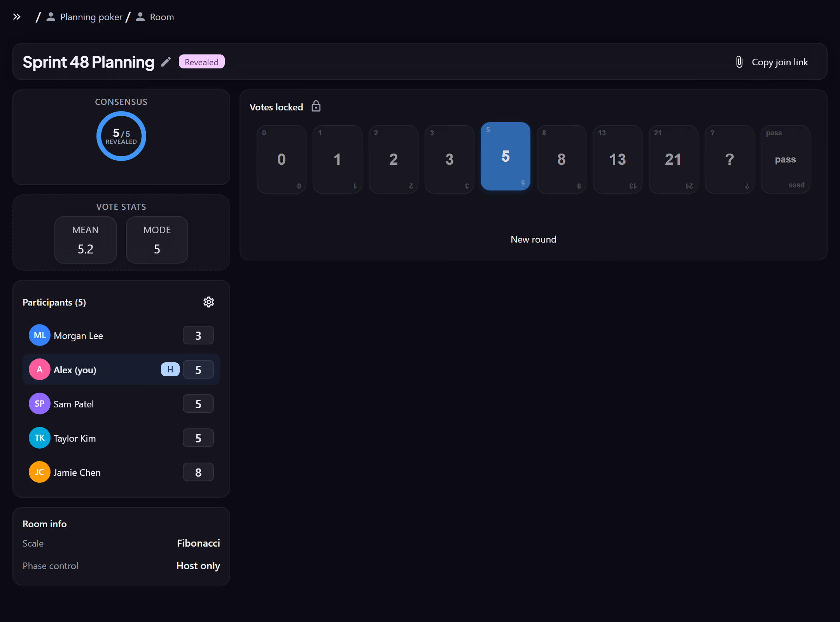Click the Taylor Kim name
Viewport: 840px width, 622px height.
pyautogui.click(x=75, y=438)
